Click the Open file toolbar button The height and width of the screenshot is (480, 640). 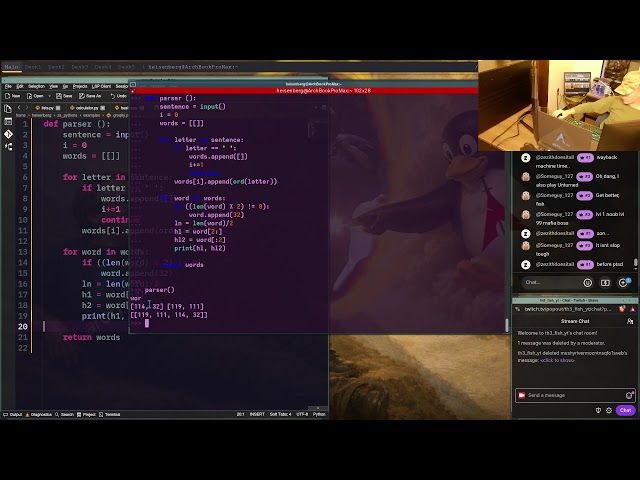click(x=35, y=96)
